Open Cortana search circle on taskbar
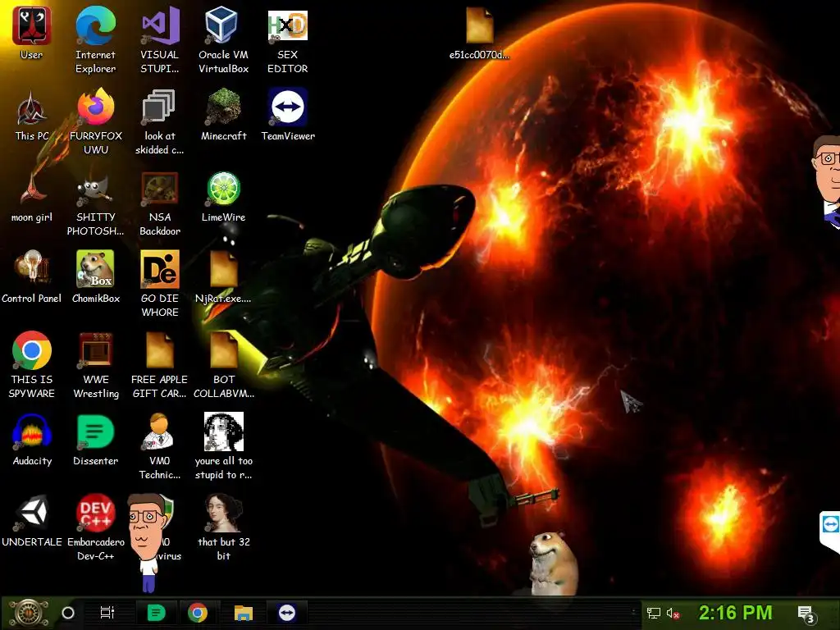The width and height of the screenshot is (840, 630). [68, 613]
